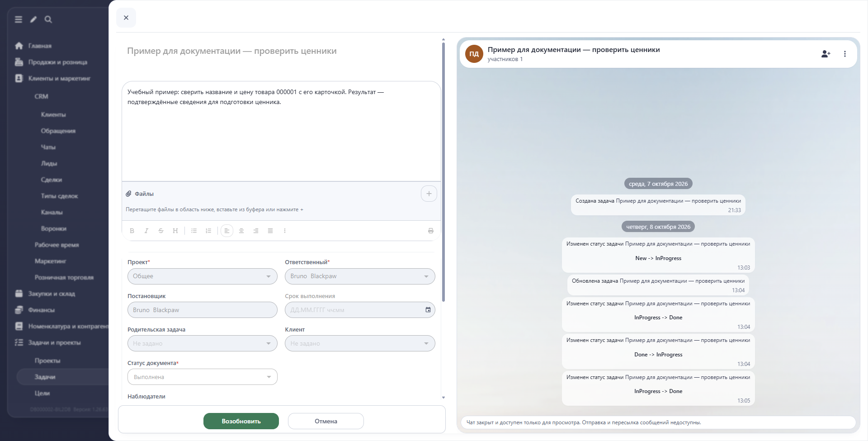This screenshot has width=868, height=441.
Task: Apply heading style with H icon
Action: pyautogui.click(x=175, y=231)
